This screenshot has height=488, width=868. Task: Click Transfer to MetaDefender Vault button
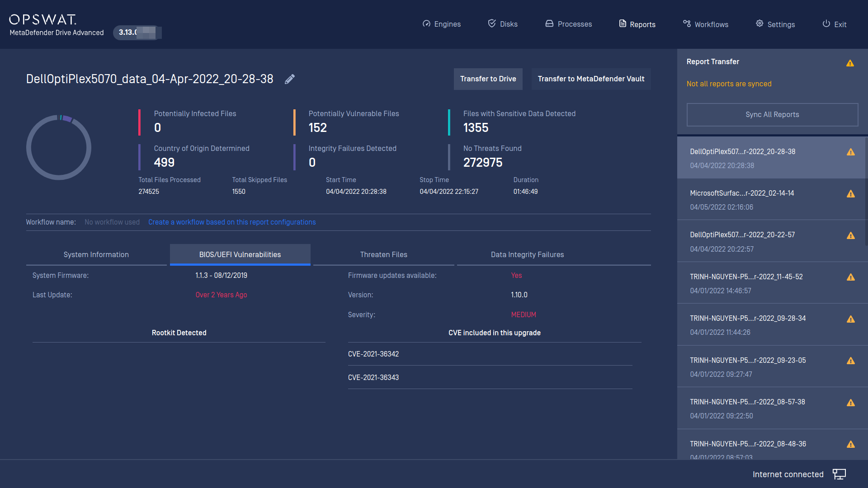pyautogui.click(x=591, y=79)
